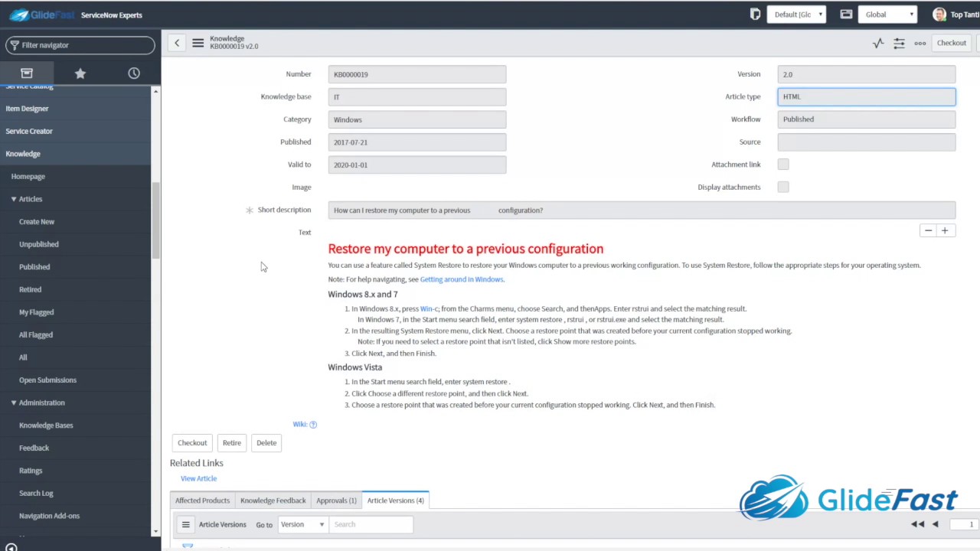980x551 pixels.
Task: Open Knowledge Homepage in navigator
Action: (x=28, y=177)
